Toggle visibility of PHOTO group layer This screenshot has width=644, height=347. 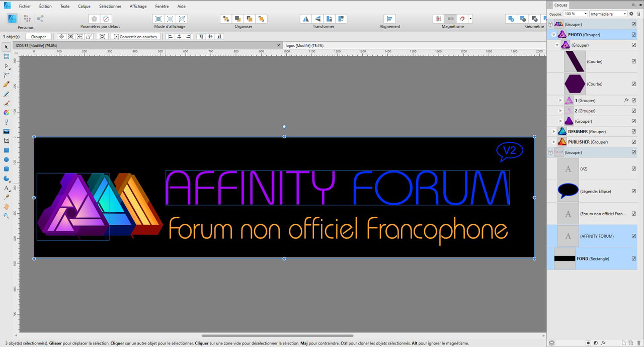pos(634,35)
